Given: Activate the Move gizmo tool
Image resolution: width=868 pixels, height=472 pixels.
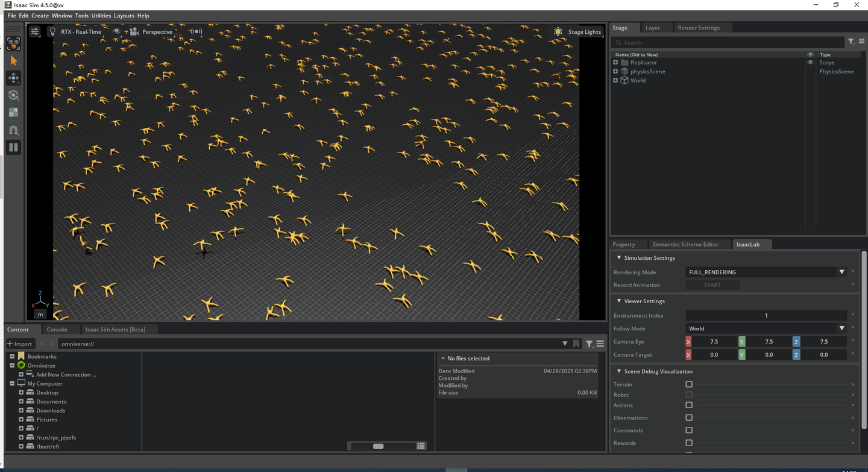Looking at the screenshot, I should coord(13,78).
